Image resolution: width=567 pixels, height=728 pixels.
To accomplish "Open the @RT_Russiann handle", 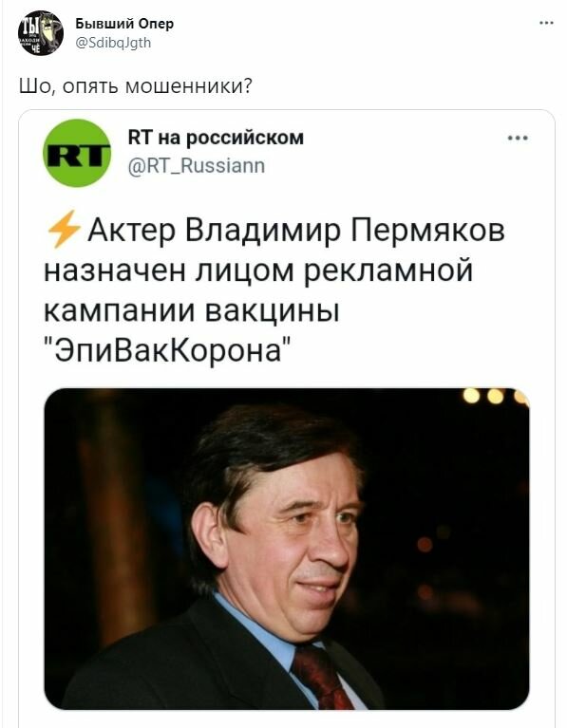I will point(197,165).
